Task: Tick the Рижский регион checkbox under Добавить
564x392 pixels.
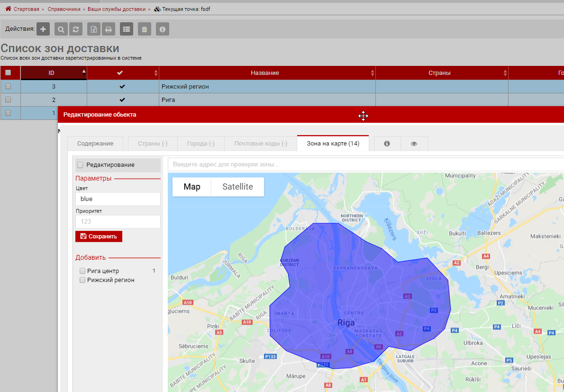Action: [x=82, y=280]
